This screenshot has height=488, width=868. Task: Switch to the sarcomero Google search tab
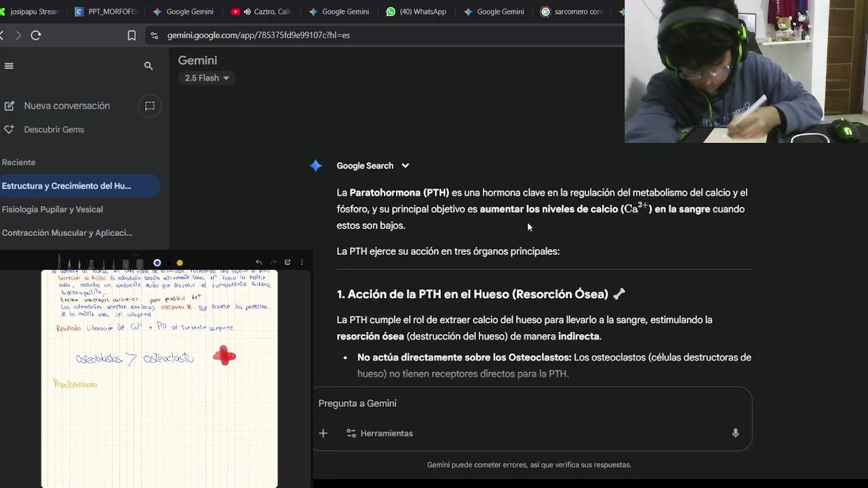coord(572,12)
